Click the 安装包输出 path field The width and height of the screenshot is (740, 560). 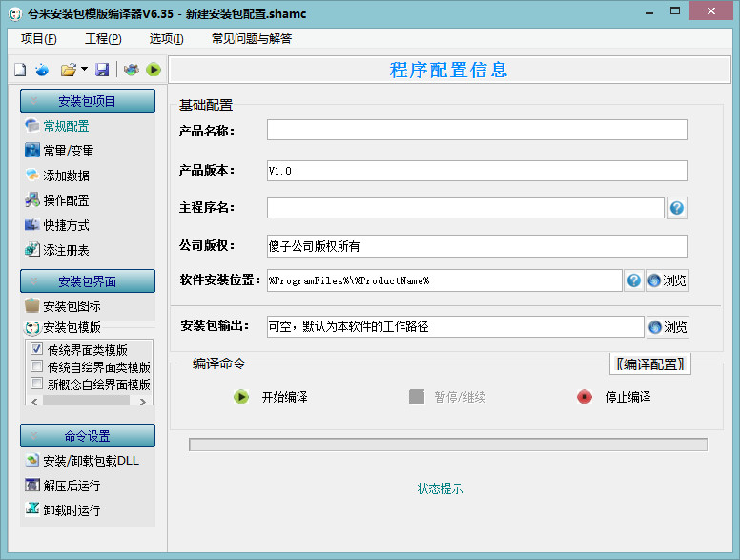point(456,326)
